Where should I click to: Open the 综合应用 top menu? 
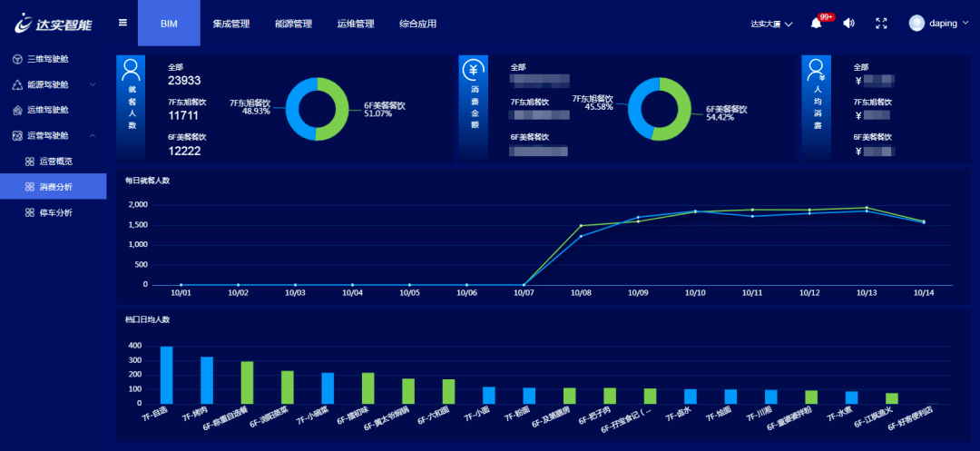417,24
